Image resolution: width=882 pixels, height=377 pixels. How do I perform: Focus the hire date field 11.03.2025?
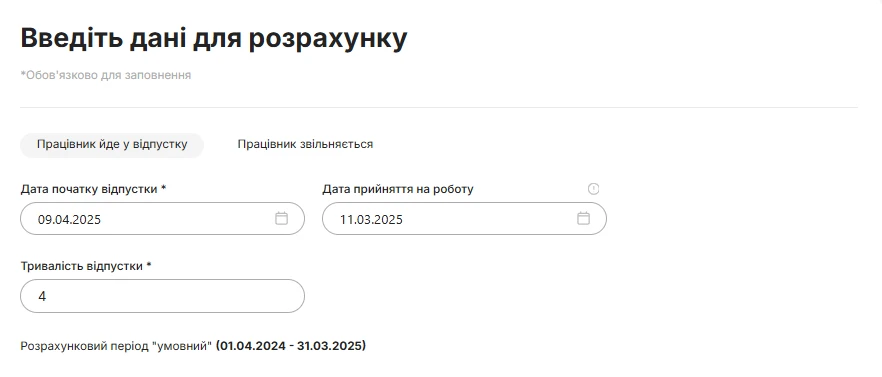pos(464,218)
